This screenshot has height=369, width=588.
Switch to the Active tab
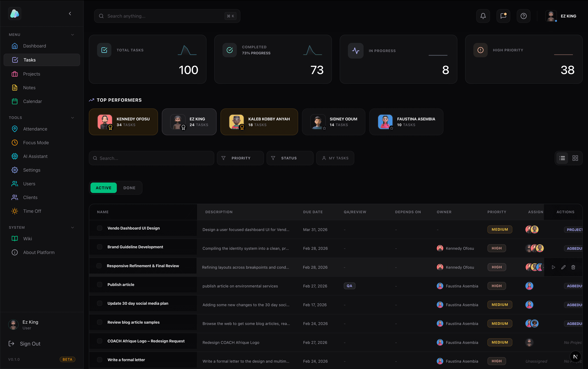point(104,188)
